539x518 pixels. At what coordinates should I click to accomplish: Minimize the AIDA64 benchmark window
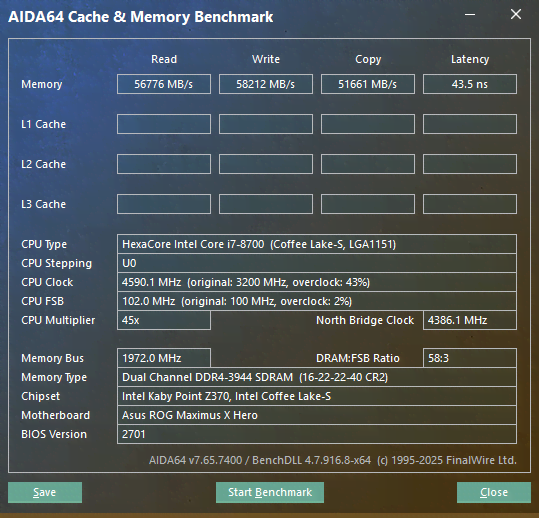pos(470,14)
